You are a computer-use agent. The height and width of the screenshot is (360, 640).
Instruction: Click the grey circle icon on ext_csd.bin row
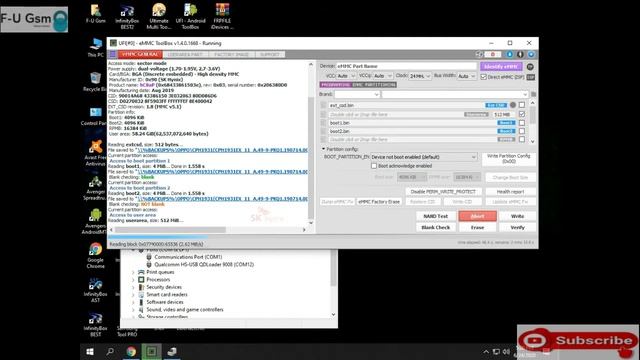tap(513, 105)
